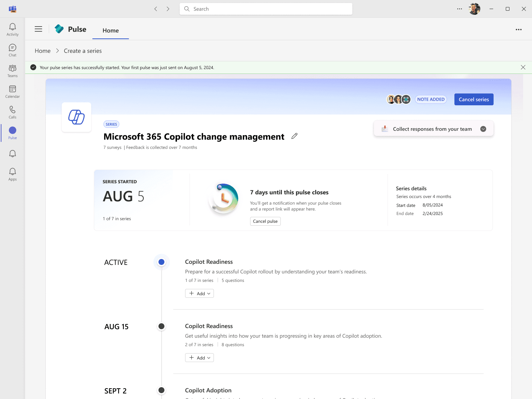Click Create a series breadcrumb
Screen dimensions: 532x399
tap(83, 51)
